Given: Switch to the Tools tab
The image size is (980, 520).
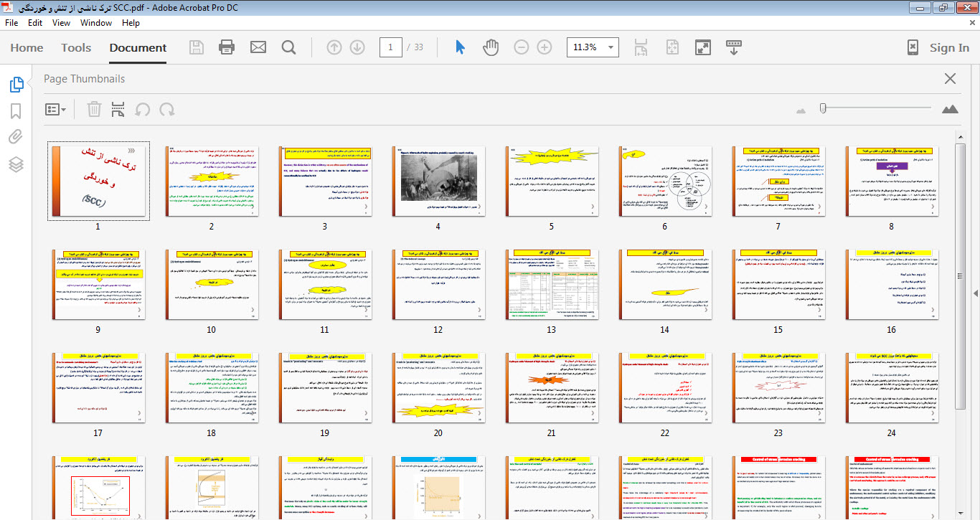Looking at the screenshot, I should point(76,47).
